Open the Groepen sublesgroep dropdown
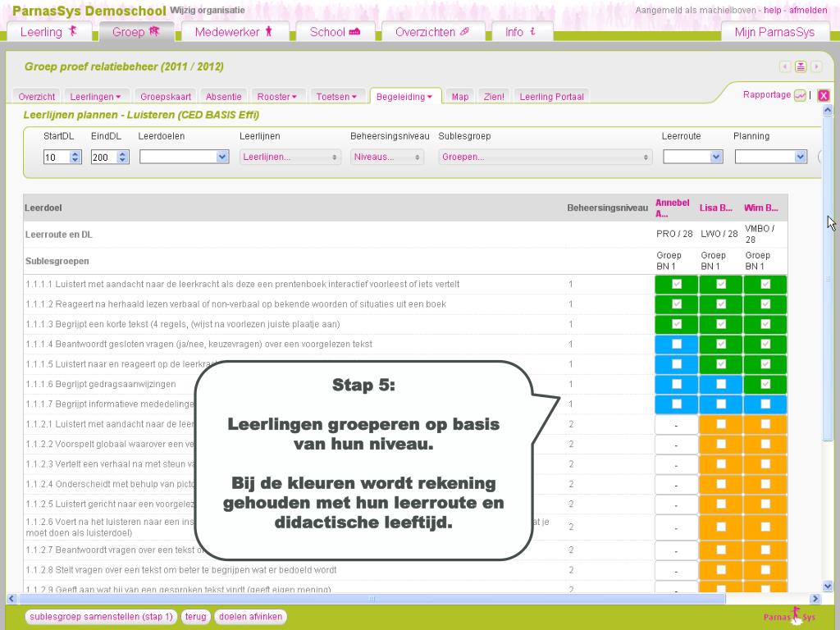 point(545,157)
